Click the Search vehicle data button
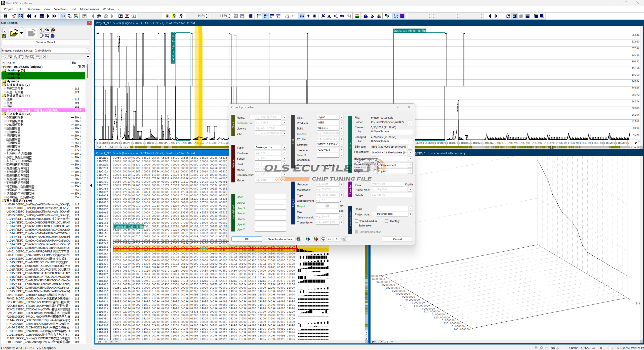Screen dimensions: 644x350 (x=280, y=239)
